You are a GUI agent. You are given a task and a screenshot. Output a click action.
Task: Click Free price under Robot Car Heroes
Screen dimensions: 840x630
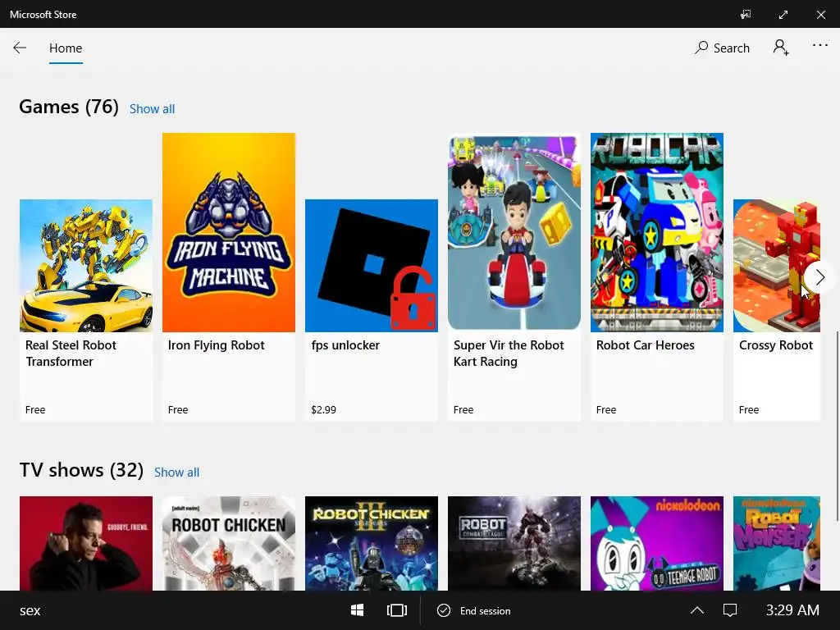(x=606, y=410)
